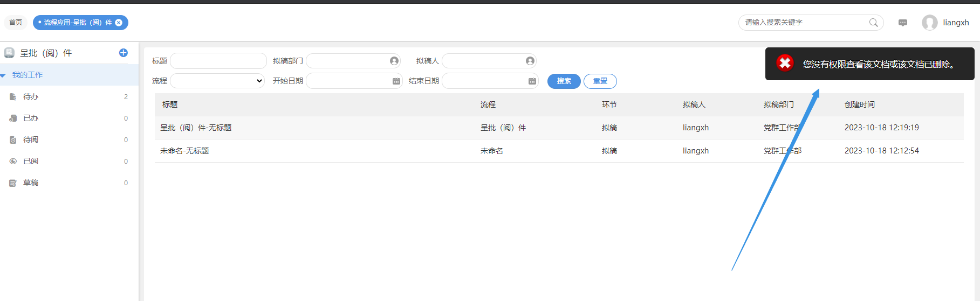980x301 pixels.
Task: Click the 标题 column header
Action: [x=170, y=104]
